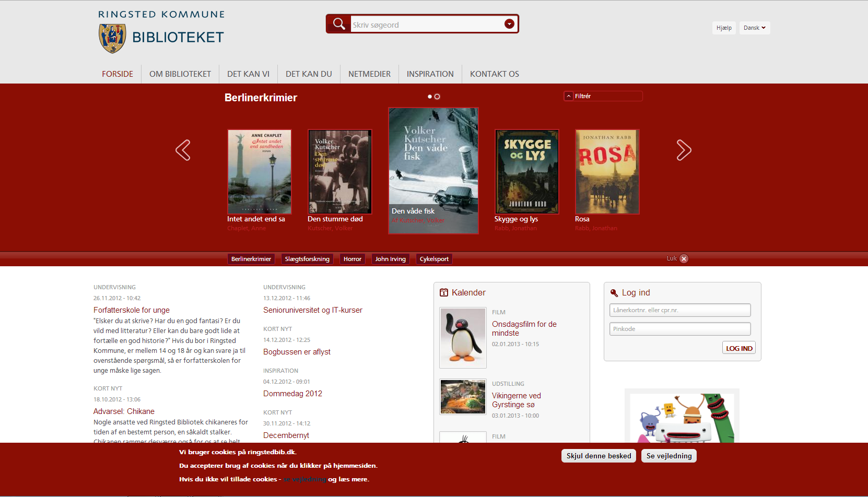868x497 pixels.
Task: Select the Berlinerkrimier tab
Action: coord(251,259)
